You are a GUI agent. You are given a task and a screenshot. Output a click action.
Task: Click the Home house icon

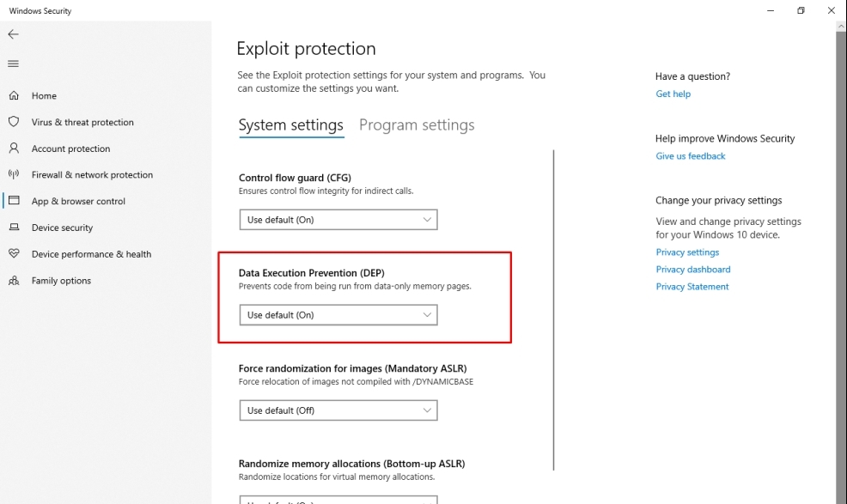coord(14,95)
